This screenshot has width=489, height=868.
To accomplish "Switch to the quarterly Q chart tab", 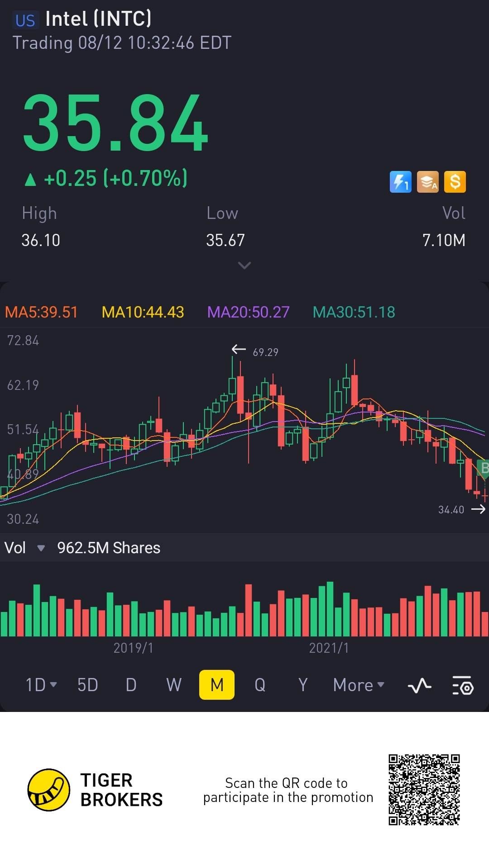I will 260,685.
